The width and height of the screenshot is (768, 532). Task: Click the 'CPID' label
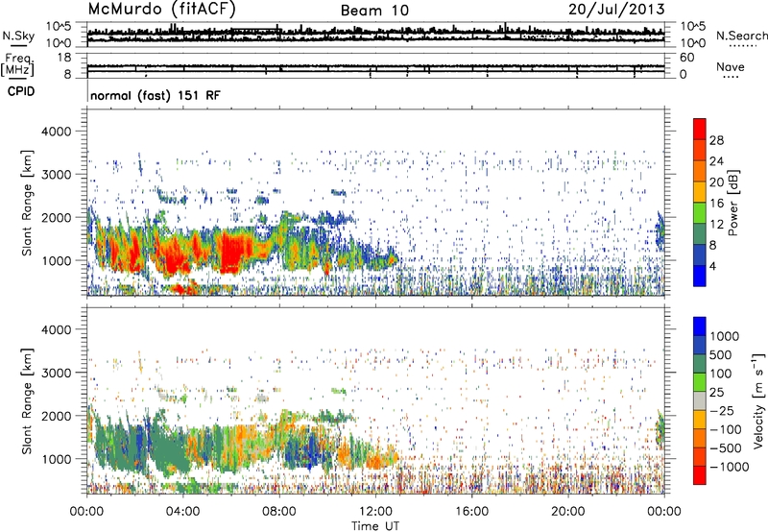(21, 91)
